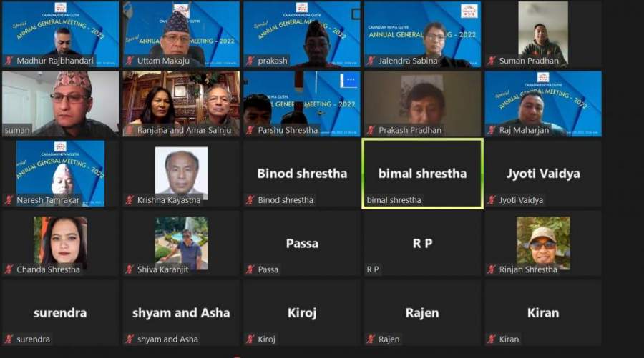Click the muted microphone icon next to prakash
The width and height of the screenshot is (644, 358).
250,61
